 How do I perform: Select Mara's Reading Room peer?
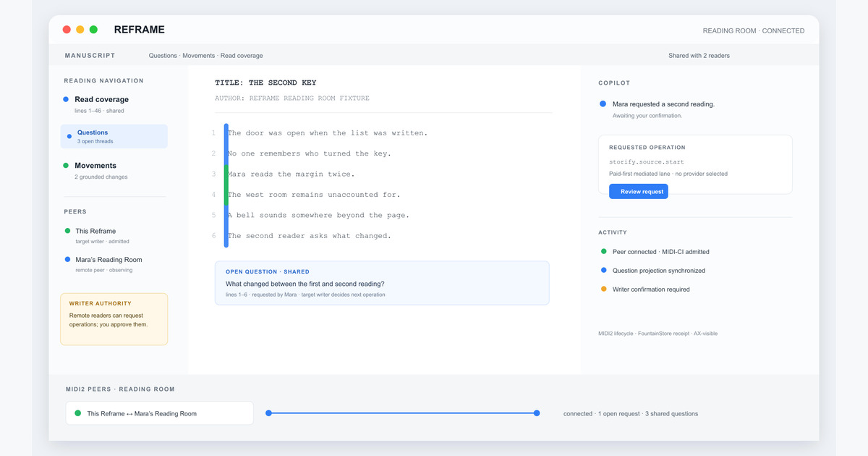click(x=109, y=259)
